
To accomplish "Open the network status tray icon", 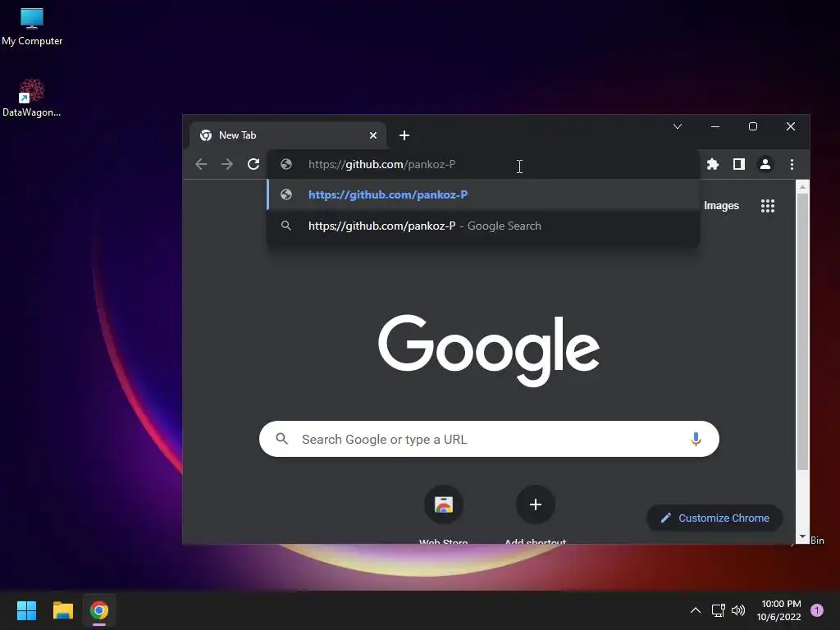I will tap(718, 610).
